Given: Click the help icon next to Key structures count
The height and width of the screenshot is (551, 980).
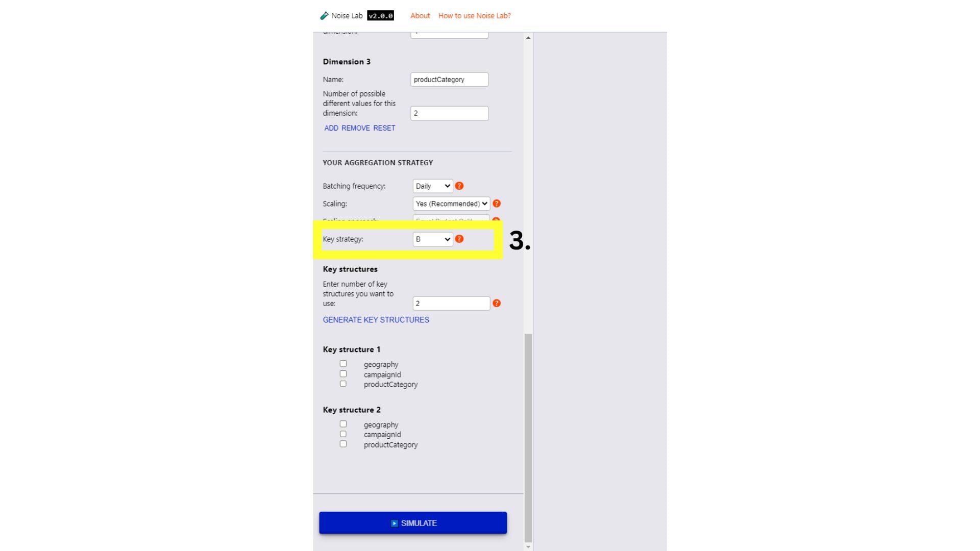Looking at the screenshot, I should [x=498, y=304].
